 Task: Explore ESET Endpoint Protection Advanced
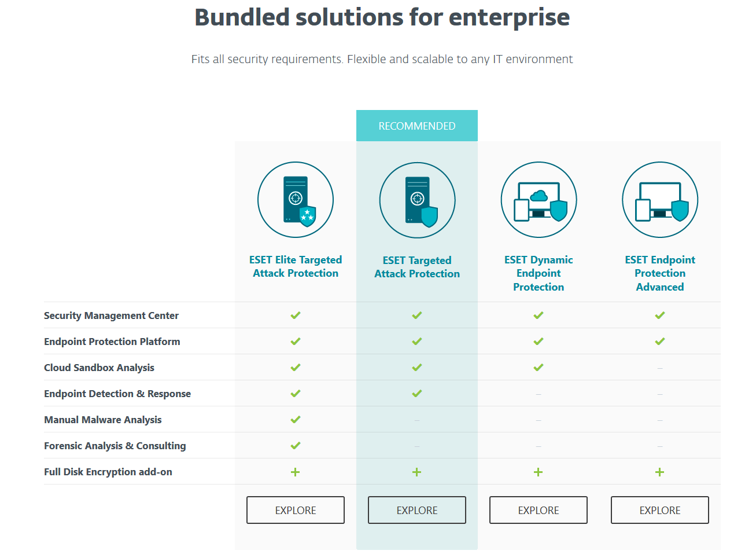(x=660, y=510)
